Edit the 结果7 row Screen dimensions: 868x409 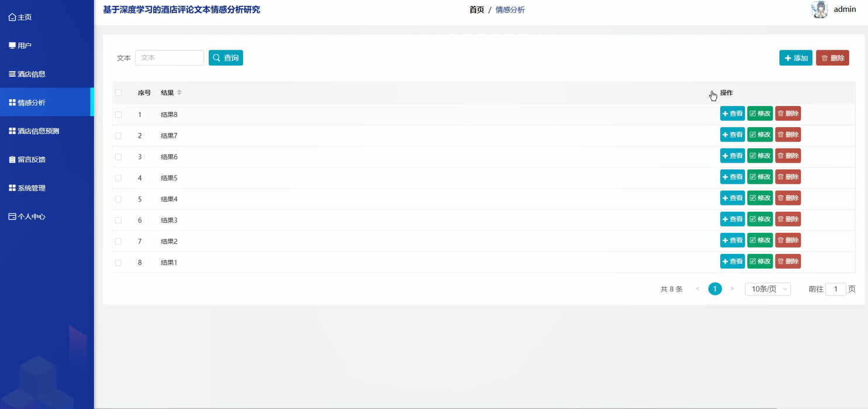tap(760, 135)
